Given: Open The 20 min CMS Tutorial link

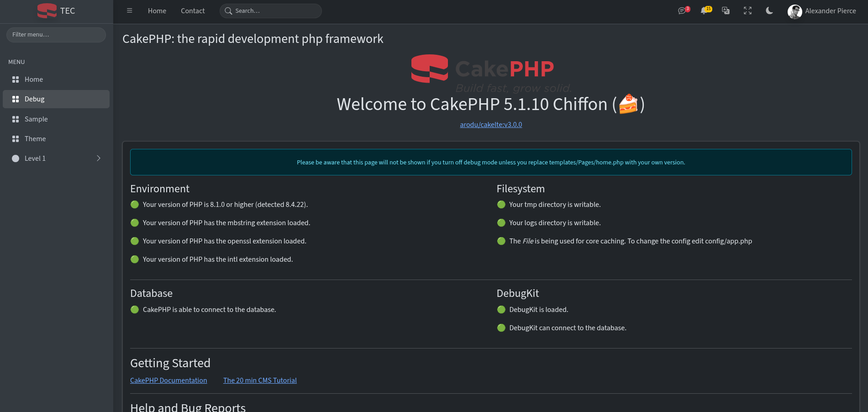Looking at the screenshot, I should pos(260,380).
